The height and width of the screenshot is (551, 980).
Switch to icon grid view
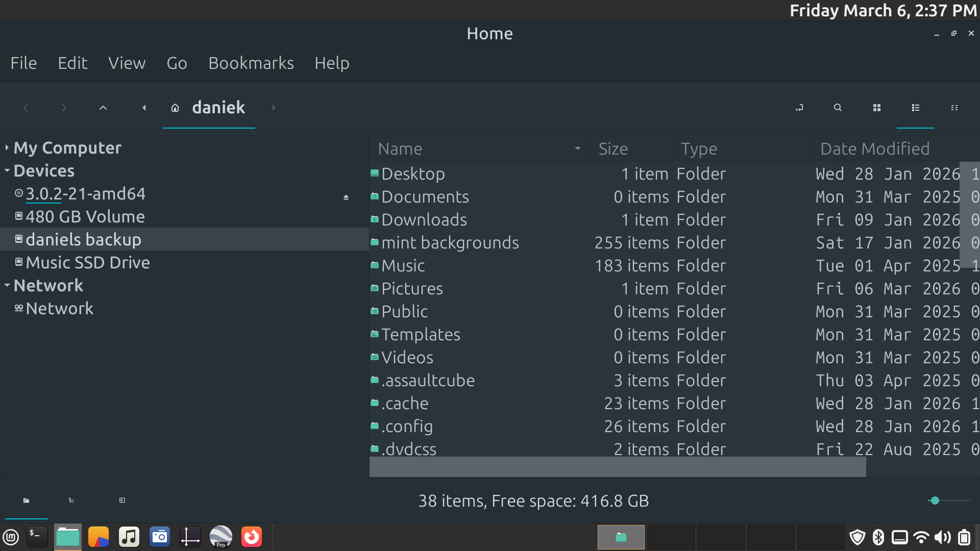point(876,108)
